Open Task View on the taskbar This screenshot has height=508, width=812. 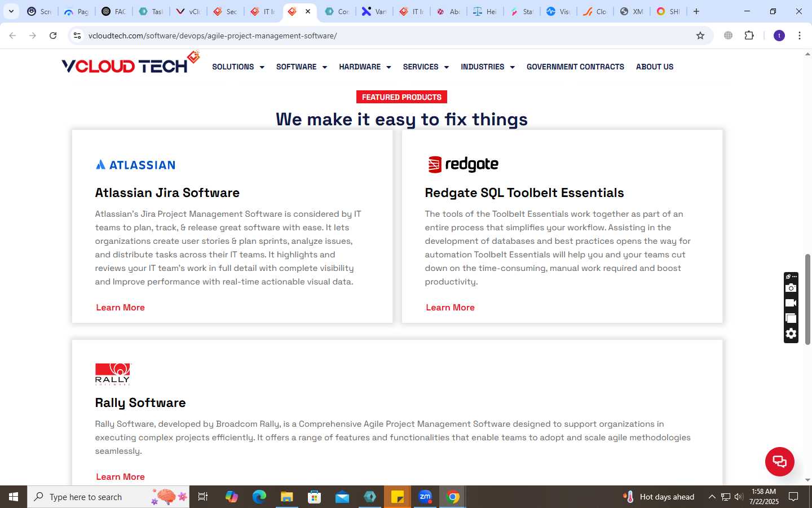click(203, 497)
